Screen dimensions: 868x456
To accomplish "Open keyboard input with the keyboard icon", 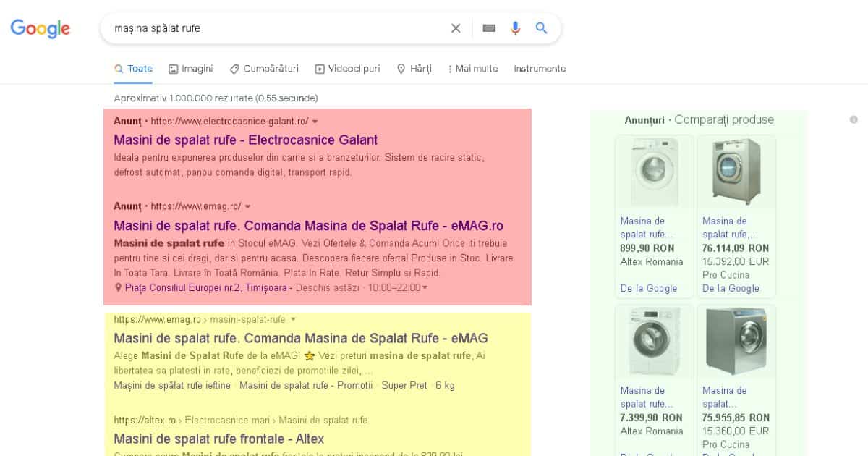I will (x=489, y=28).
